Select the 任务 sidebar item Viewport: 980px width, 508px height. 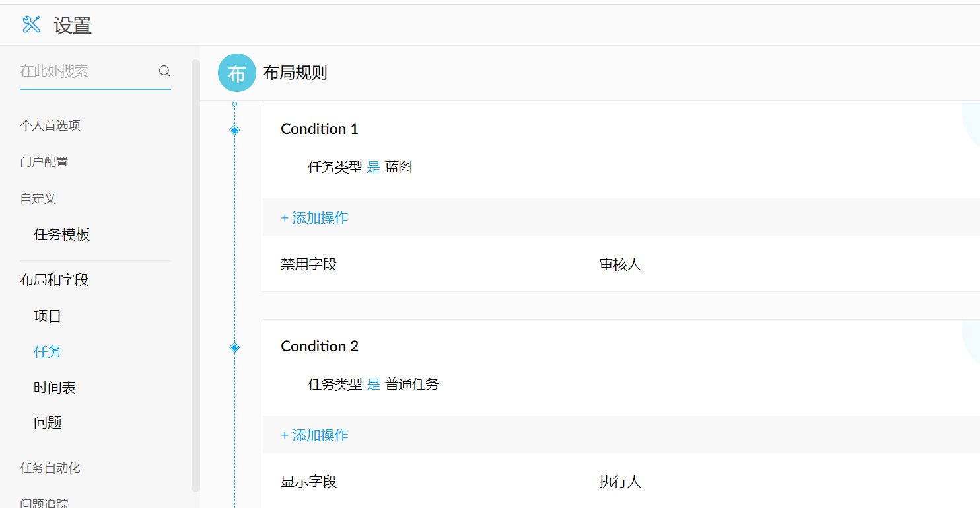(48, 352)
